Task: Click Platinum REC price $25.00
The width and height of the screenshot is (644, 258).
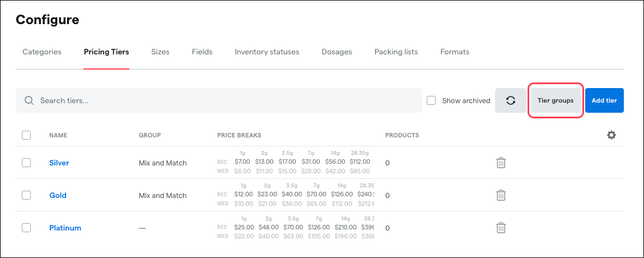Action: click(x=244, y=227)
